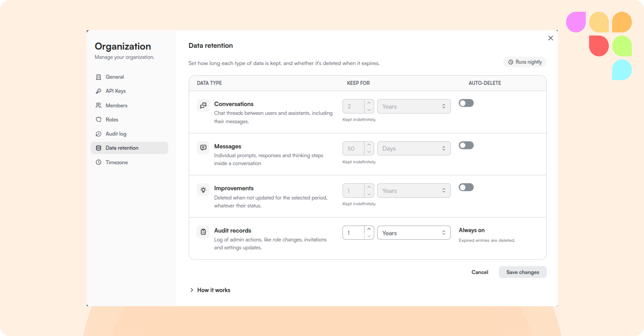Click the Audit records number input field
This screenshot has height=336, width=644.
click(x=353, y=233)
